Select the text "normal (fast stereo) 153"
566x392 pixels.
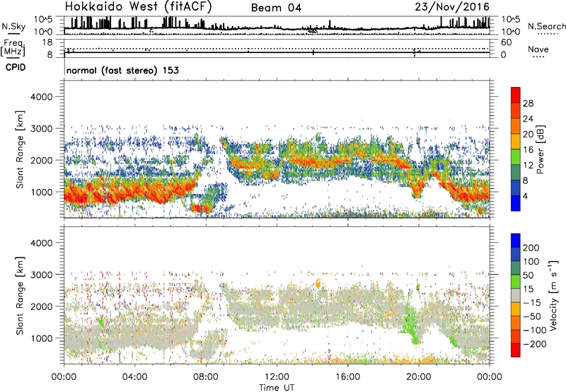point(122,70)
